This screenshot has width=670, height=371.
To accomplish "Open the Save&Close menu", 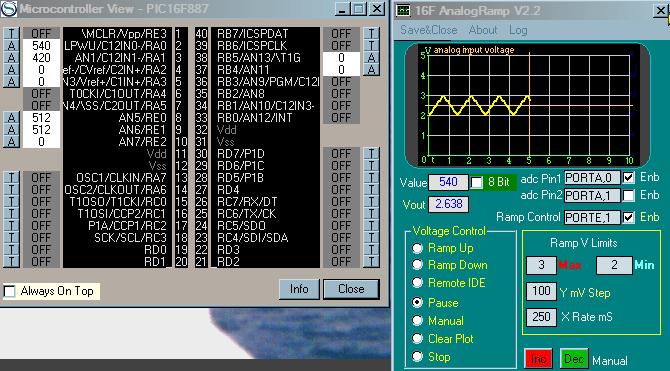I will pos(429,30).
